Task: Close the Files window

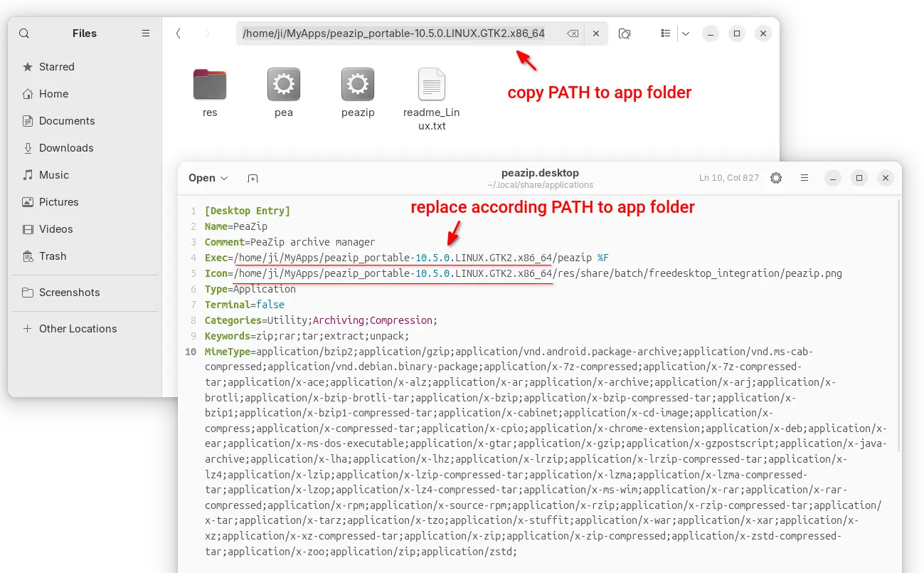Action: 763,33
